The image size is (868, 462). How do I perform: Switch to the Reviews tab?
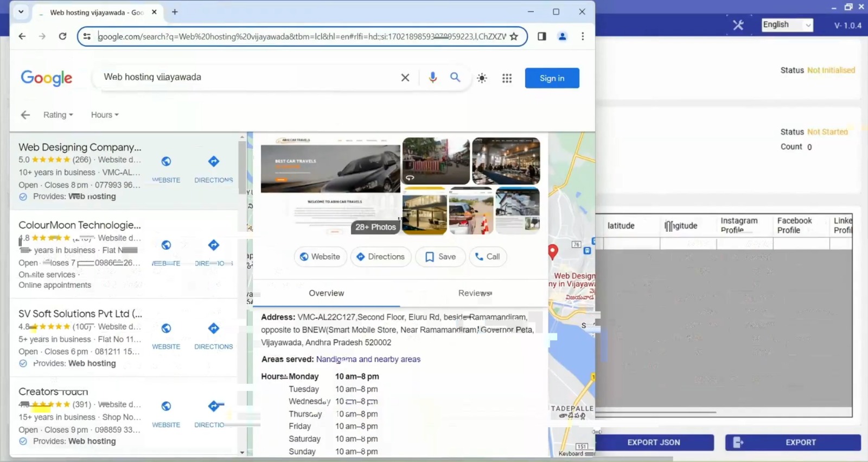click(475, 293)
